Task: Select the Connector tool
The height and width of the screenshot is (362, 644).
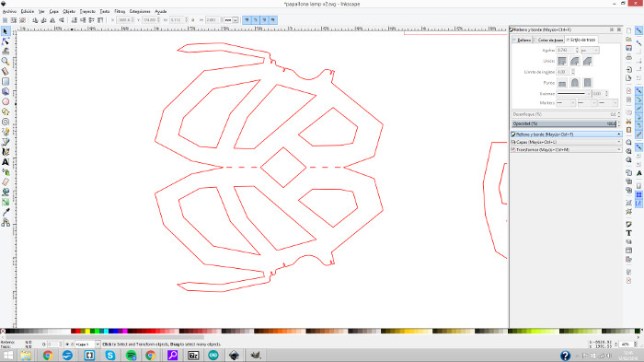Action: [x=6, y=223]
